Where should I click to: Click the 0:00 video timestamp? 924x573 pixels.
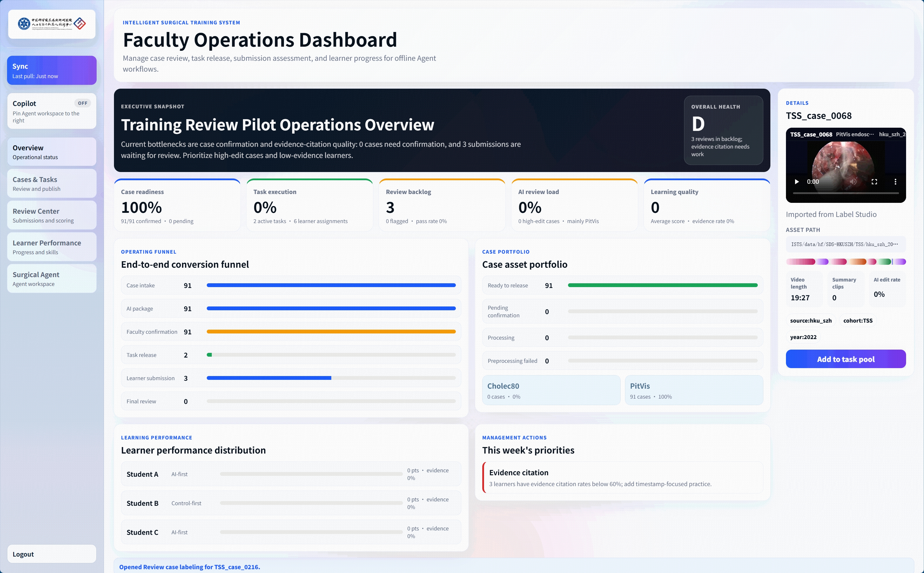point(812,181)
